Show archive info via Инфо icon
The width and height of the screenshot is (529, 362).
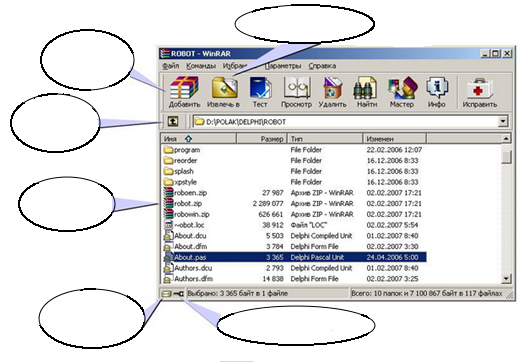click(x=437, y=92)
